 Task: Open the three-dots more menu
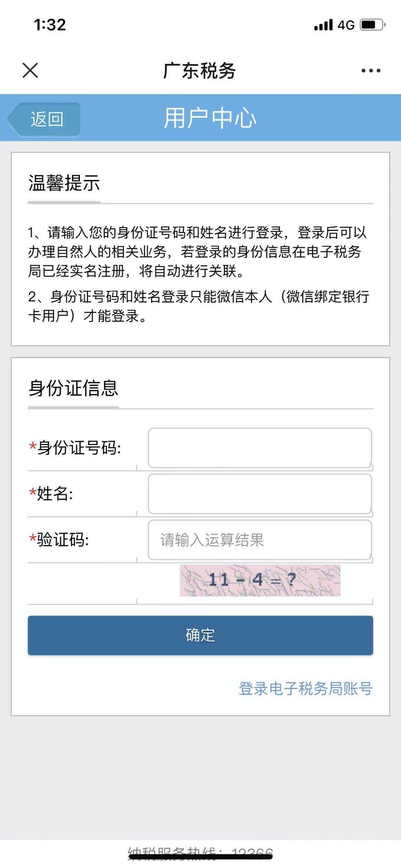371,71
